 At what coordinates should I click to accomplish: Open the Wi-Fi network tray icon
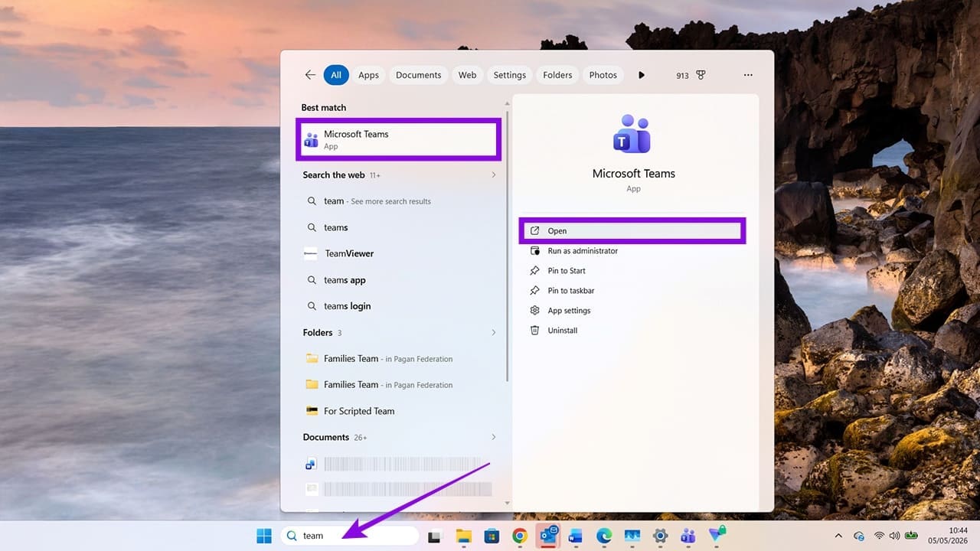tap(880, 536)
